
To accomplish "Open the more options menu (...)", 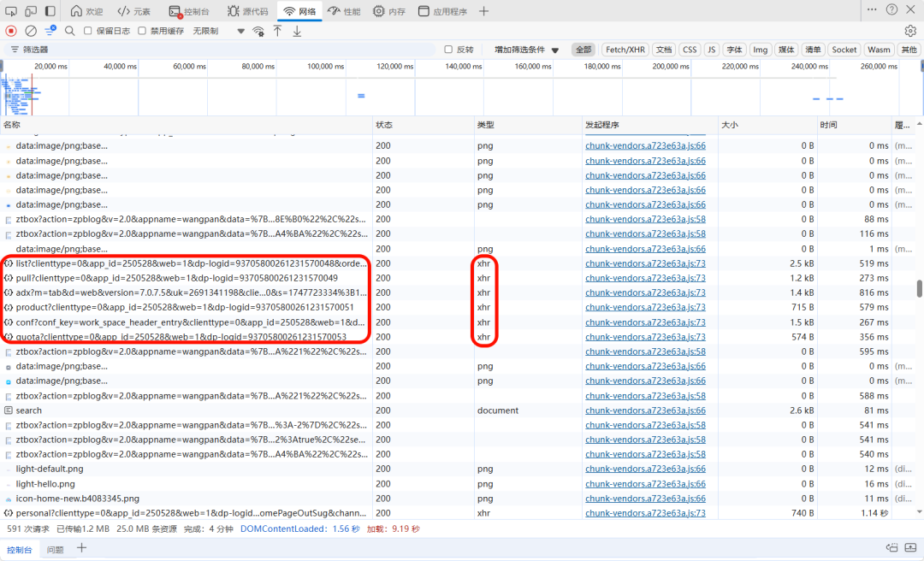I will tap(872, 9).
